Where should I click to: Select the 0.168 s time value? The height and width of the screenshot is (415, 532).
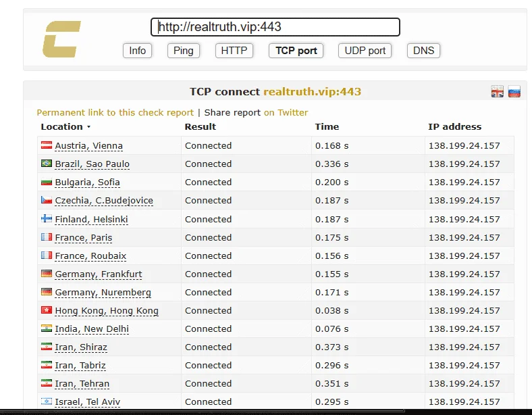point(331,146)
